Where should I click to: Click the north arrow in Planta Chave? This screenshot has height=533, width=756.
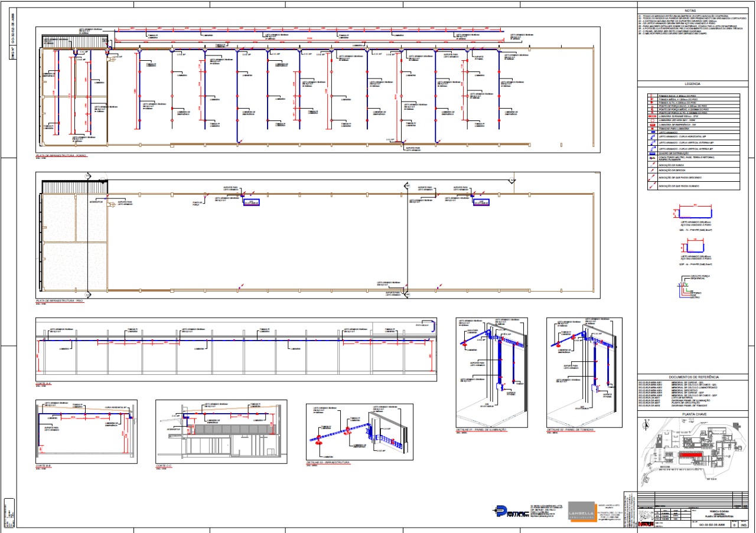647,425
